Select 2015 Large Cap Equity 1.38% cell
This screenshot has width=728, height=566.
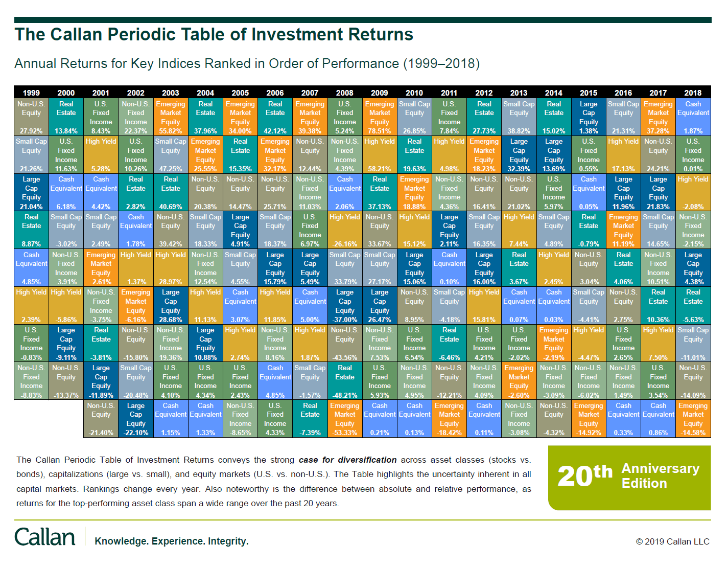pyautogui.click(x=589, y=117)
